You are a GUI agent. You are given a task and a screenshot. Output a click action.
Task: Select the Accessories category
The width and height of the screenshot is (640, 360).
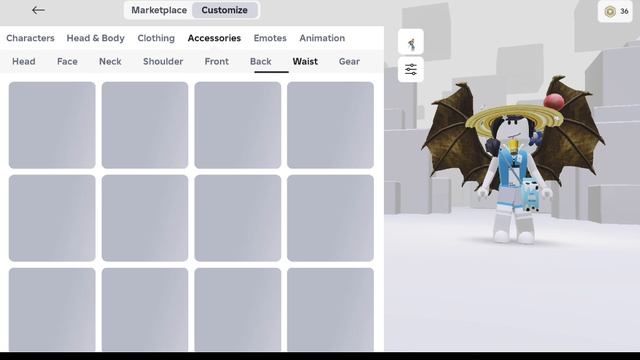[x=214, y=38]
